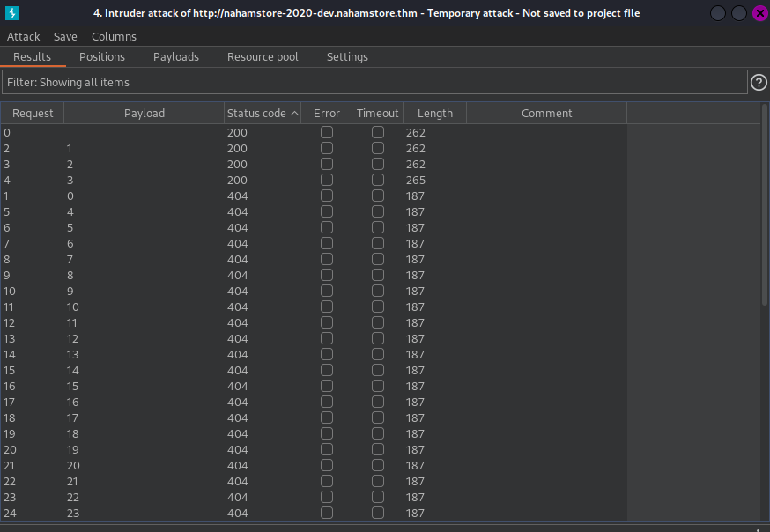Toggle the Error checkbox for request 0
Viewport: 770px width, 532px height.
point(327,132)
